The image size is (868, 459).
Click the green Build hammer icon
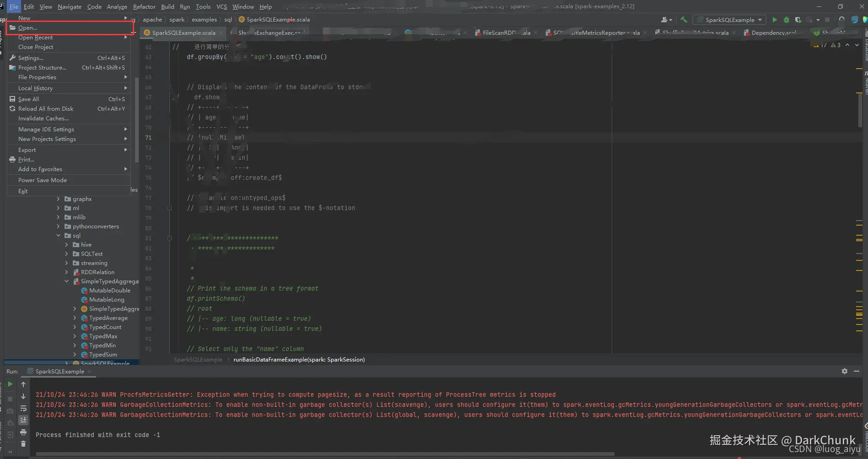[x=684, y=20]
